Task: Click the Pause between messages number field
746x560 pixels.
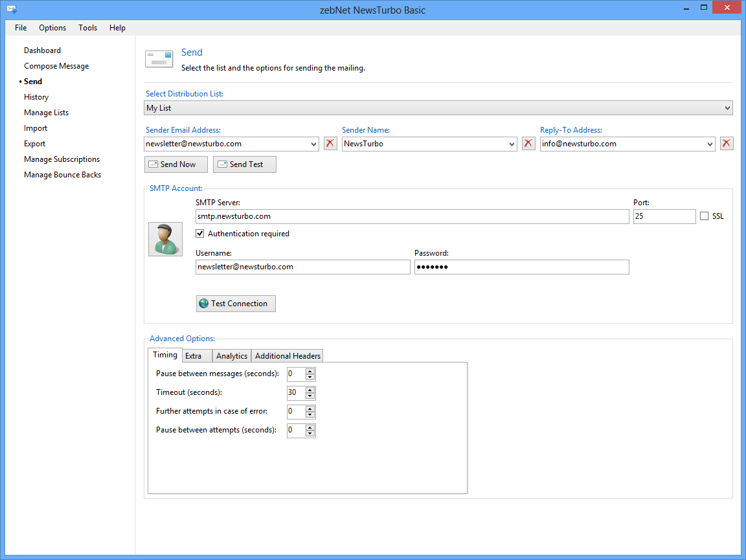Action: 296,374
